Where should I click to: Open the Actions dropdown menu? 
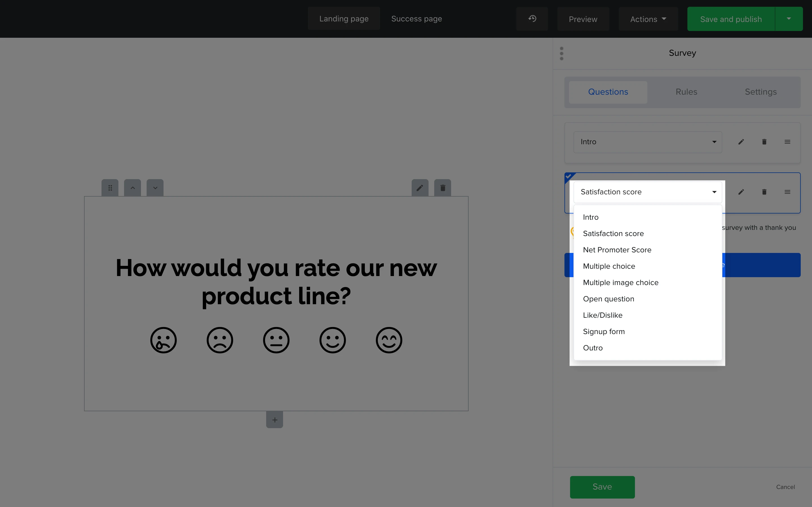coord(648,19)
